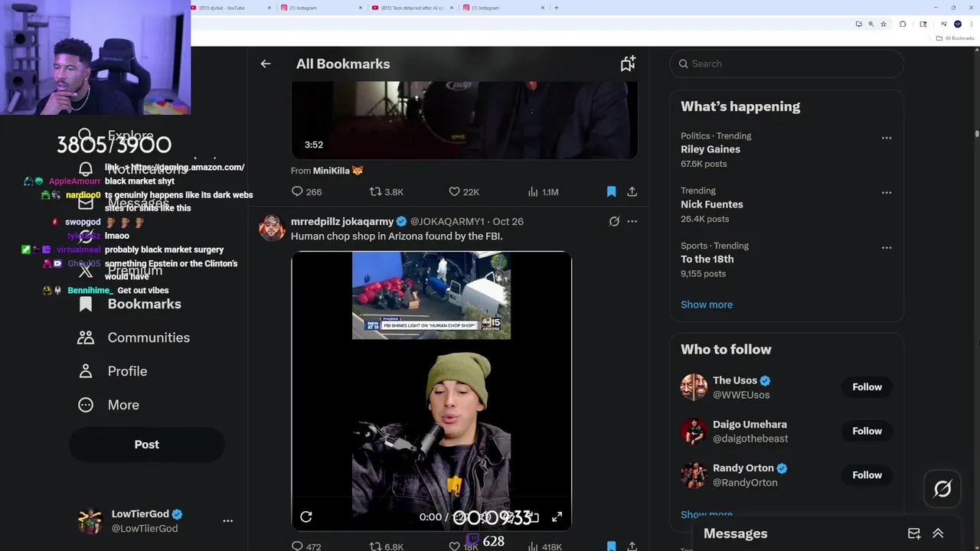Switch to Teen detained YouTube tab

(x=413, y=8)
